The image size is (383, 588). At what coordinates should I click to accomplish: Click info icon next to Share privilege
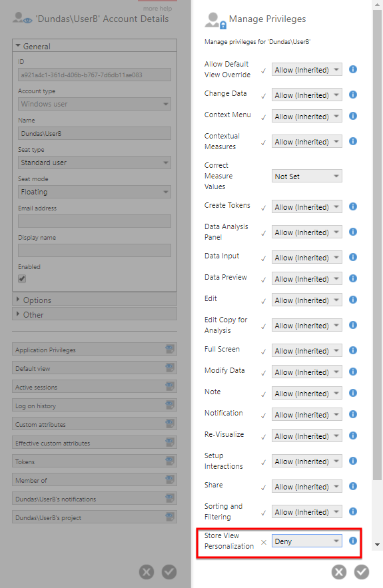tap(352, 486)
